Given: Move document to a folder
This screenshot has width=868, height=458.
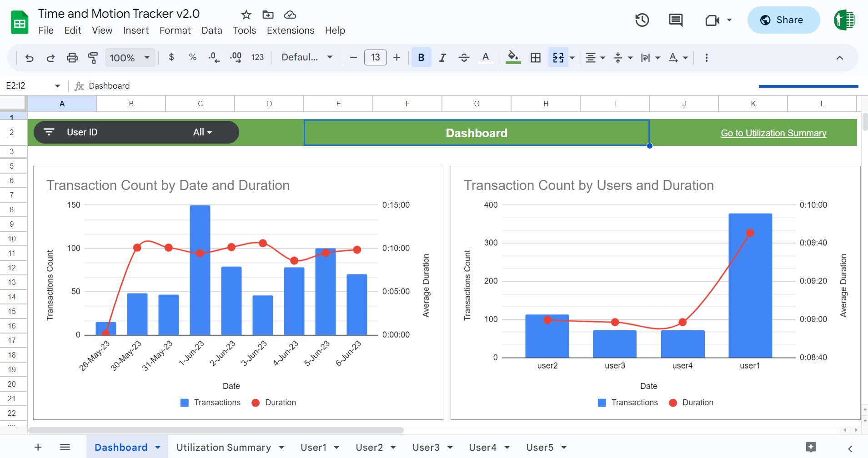Looking at the screenshot, I should pyautogui.click(x=268, y=15).
